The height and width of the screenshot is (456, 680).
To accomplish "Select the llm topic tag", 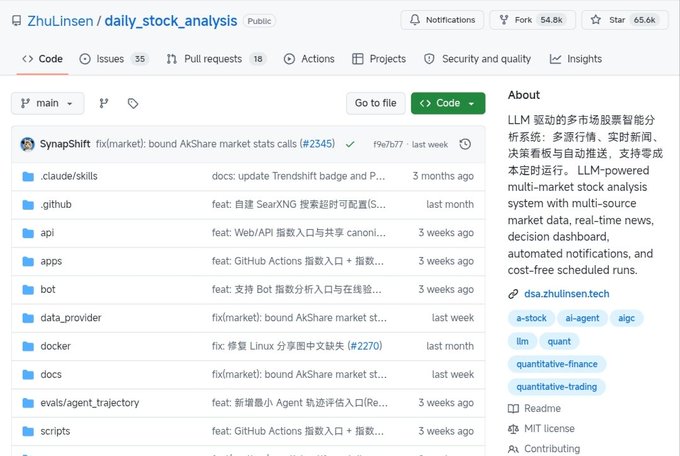I will pos(522,341).
